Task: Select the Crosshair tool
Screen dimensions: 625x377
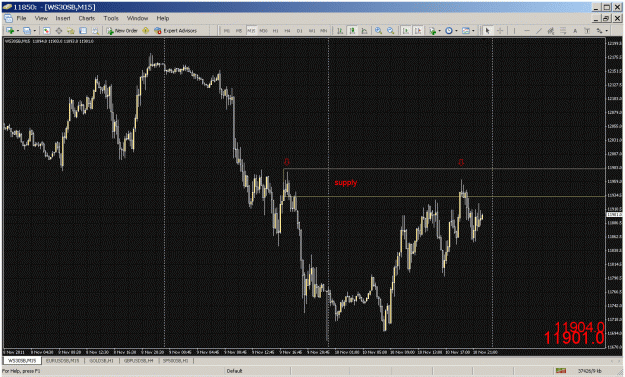Action: pos(499,31)
